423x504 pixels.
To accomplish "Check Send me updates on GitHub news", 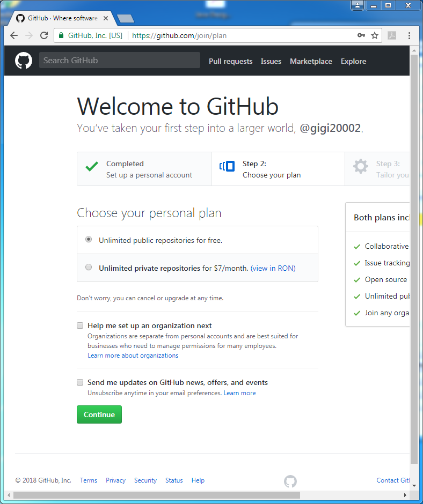I will click(x=80, y=382).
